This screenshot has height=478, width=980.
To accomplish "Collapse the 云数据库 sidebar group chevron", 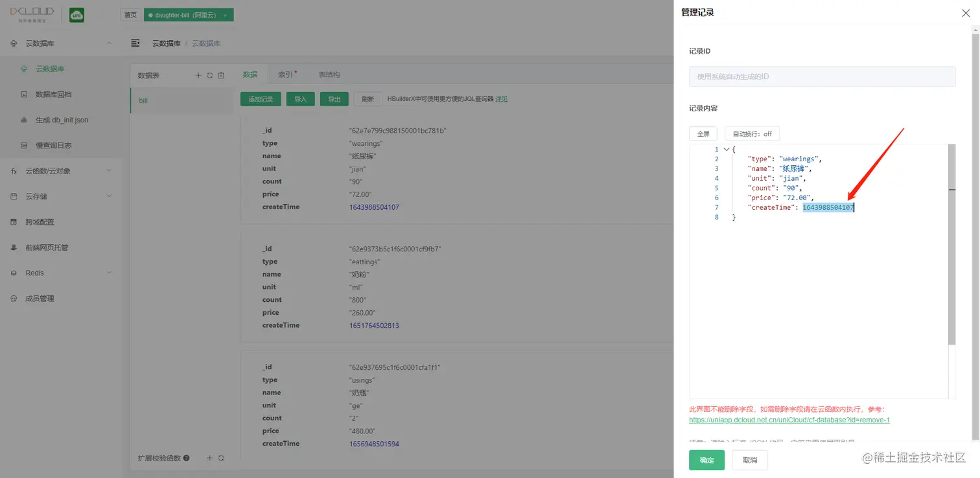I will tap(109, 43).
